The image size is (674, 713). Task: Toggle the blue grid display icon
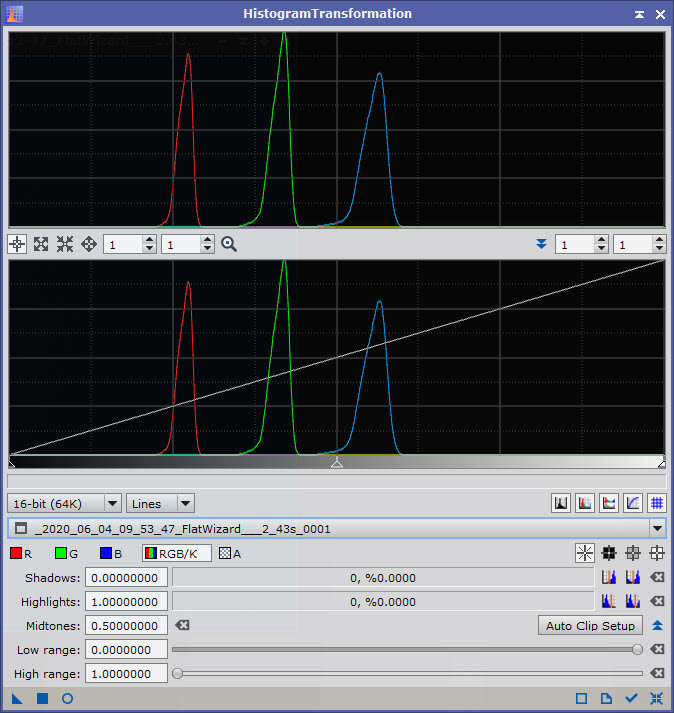tap(657, 503)
